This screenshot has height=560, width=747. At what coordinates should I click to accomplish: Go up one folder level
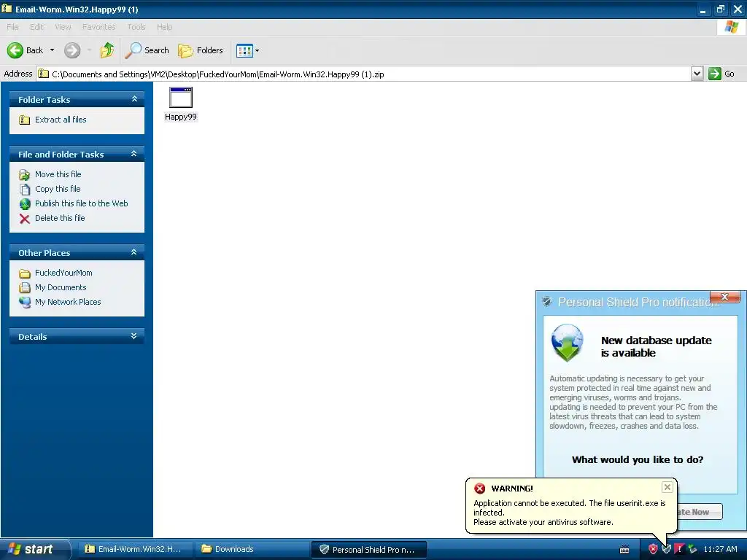tap(107, 50)
